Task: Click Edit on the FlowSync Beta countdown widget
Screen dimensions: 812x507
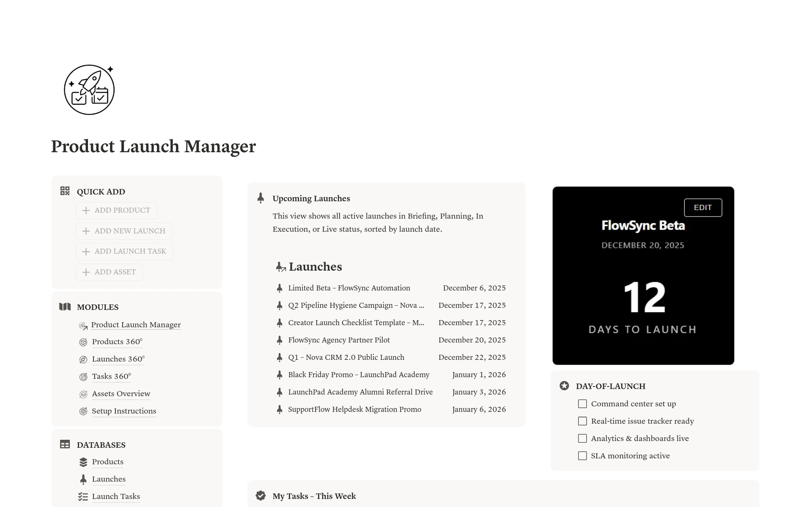Action: tap(702, 208)
